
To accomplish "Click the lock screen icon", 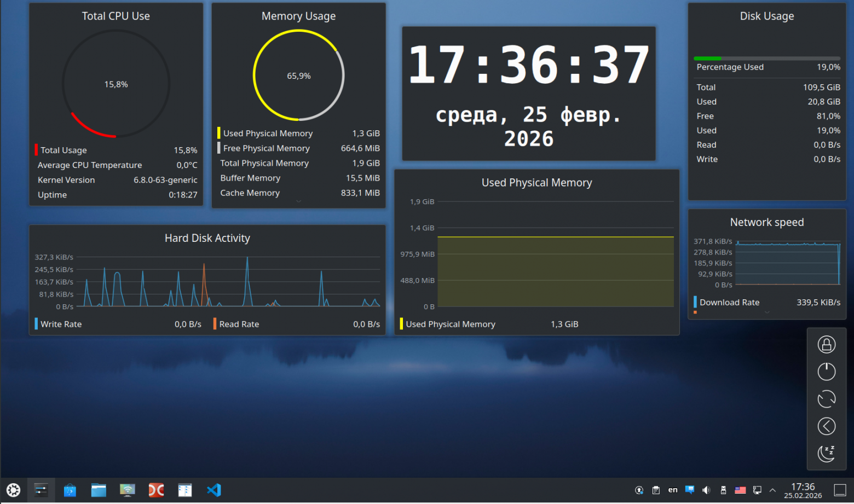I will pyautogui.click(x=826, y=344).
